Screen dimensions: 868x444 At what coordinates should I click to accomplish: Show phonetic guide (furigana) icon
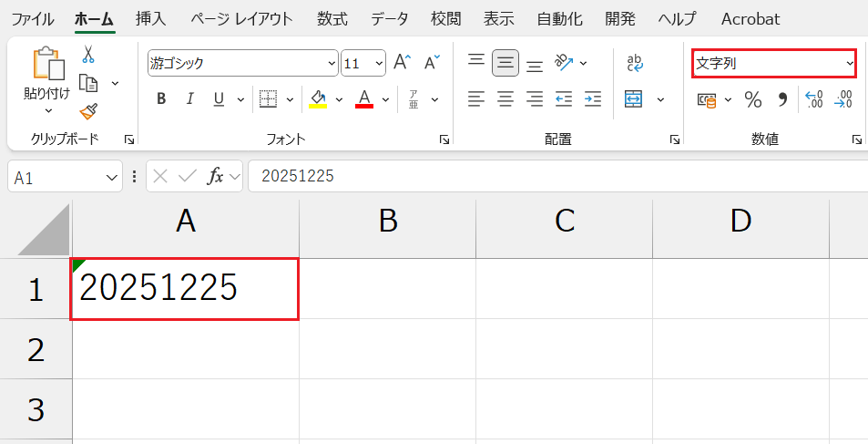pyautogui.click(x=414, y=99)
